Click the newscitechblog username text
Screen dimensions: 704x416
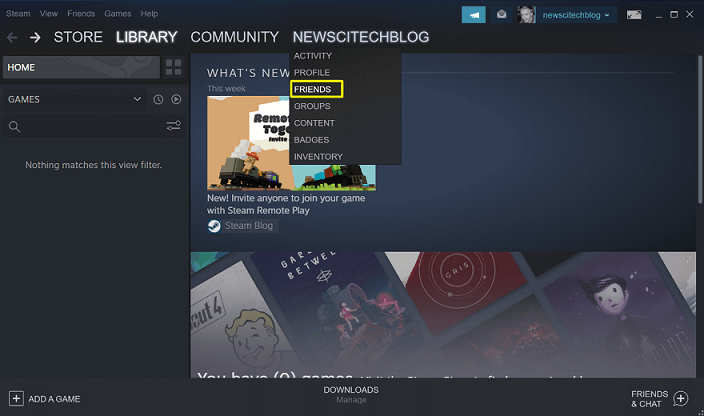571,15
